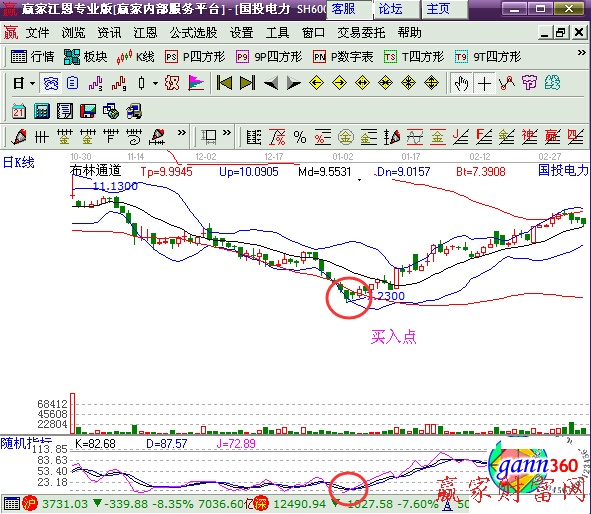
Task: Click the 客服 button in title bar
Action: point(349,9)
